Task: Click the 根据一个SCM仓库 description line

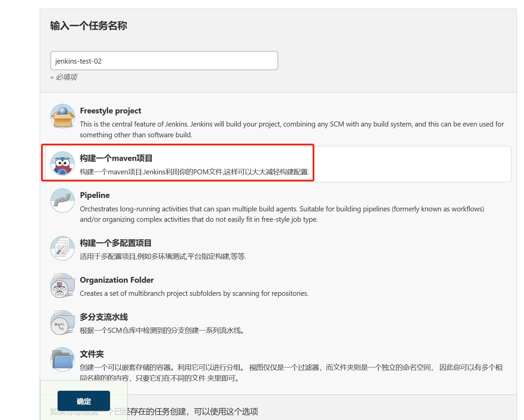Action: coord(162,330)
